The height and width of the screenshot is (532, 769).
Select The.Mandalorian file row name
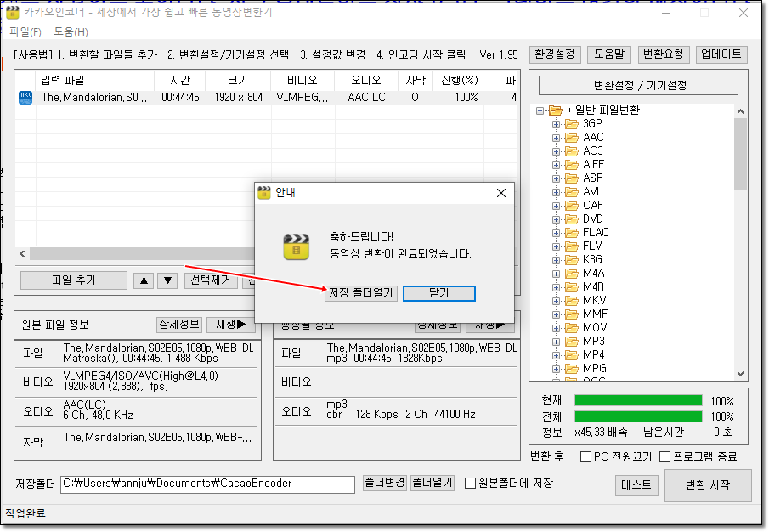point(93,98)
